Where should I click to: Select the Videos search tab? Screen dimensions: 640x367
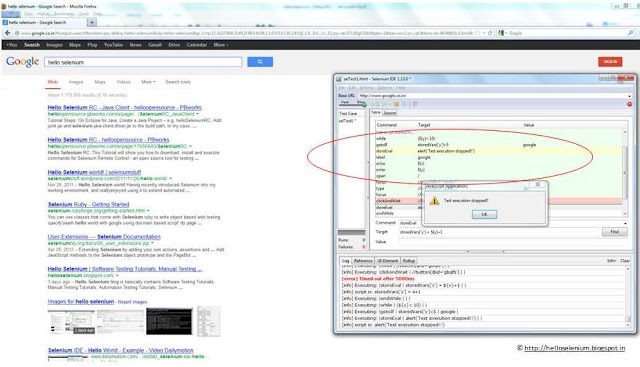(x=123, y=82)
